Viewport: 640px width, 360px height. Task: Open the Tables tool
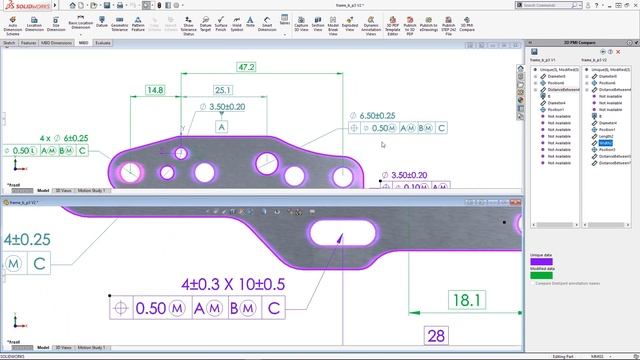[284, 20]
